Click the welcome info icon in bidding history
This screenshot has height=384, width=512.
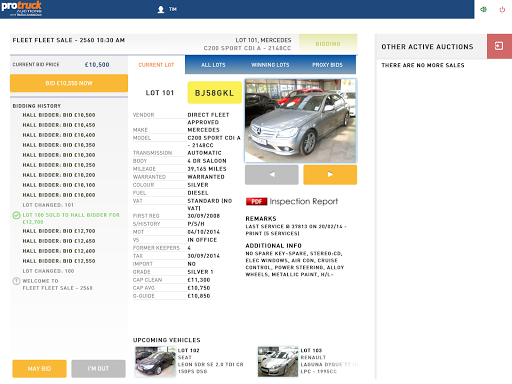(x=16, y=281)
